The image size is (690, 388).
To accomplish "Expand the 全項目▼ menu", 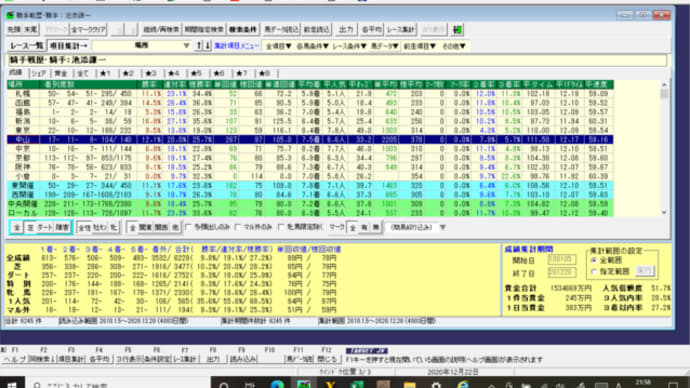I will [x=278, y=46].
